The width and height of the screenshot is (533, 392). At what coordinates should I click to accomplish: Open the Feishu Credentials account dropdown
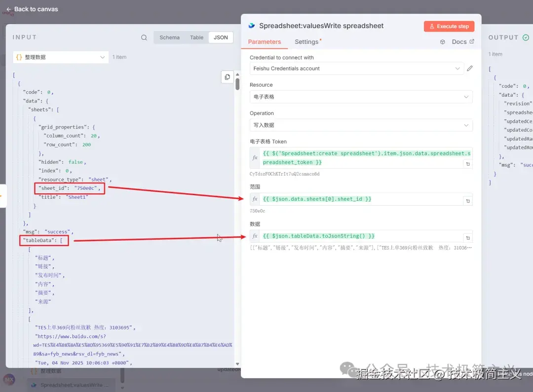point(356,69)
